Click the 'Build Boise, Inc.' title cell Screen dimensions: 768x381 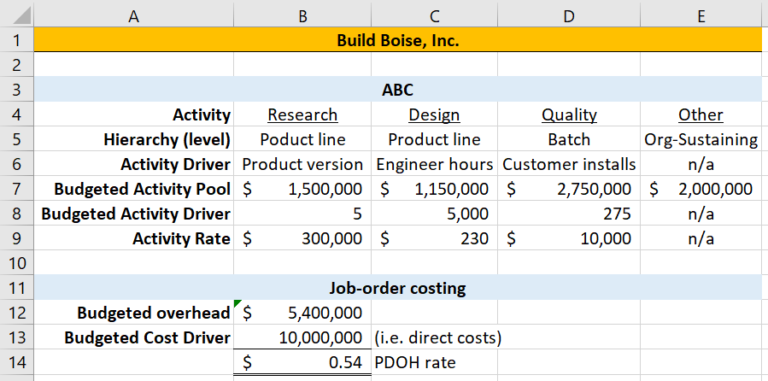(398, 40)
